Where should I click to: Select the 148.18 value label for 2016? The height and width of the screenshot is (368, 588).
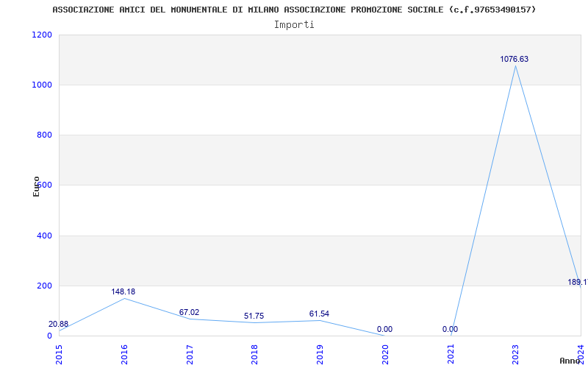pyautogui.click(x=123, y=291)
